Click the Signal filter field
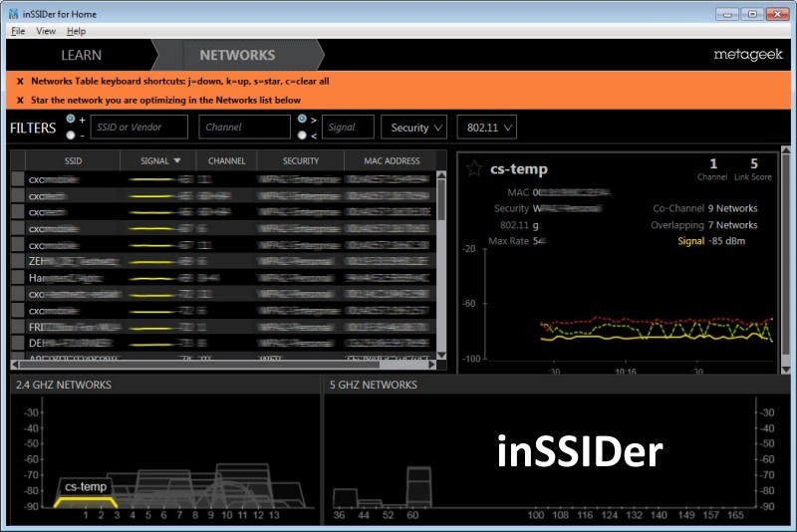The image size is (797, 532). point(348,128)
